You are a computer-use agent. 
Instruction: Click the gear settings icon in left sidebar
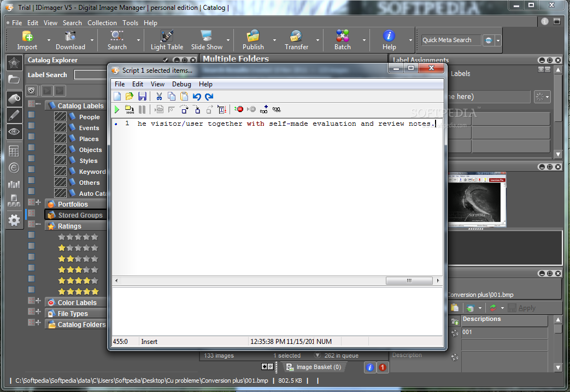pos(14,220)
